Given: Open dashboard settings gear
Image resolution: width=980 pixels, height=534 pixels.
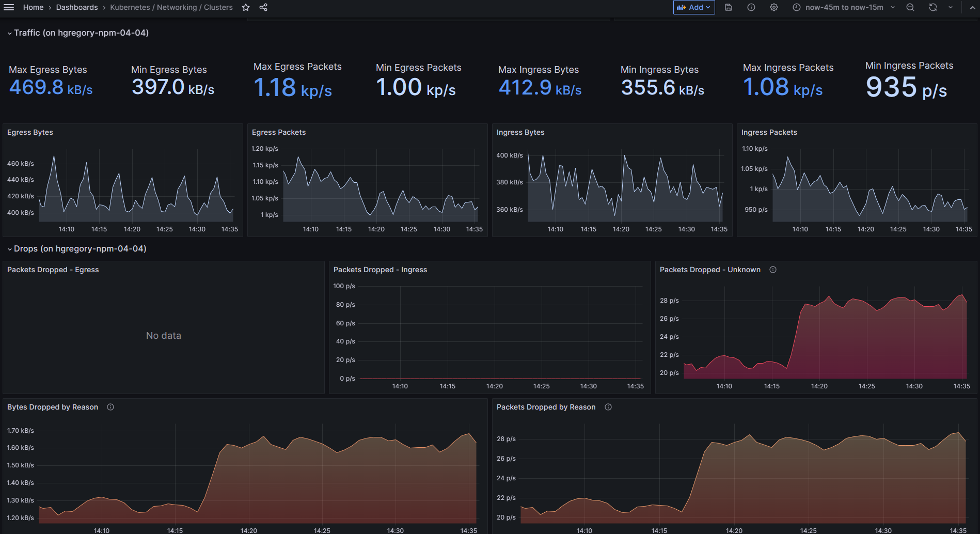Looking at the screenshot, I should [774, 7].
